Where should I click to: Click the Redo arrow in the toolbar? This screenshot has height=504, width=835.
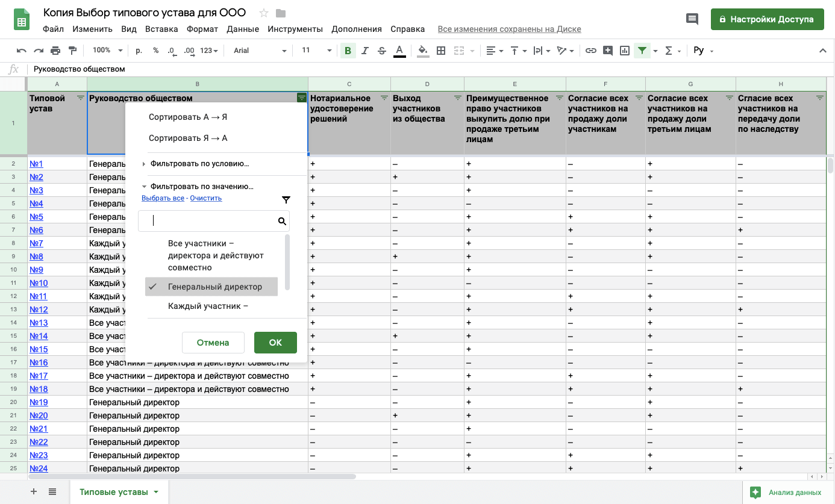click(39, 51)
